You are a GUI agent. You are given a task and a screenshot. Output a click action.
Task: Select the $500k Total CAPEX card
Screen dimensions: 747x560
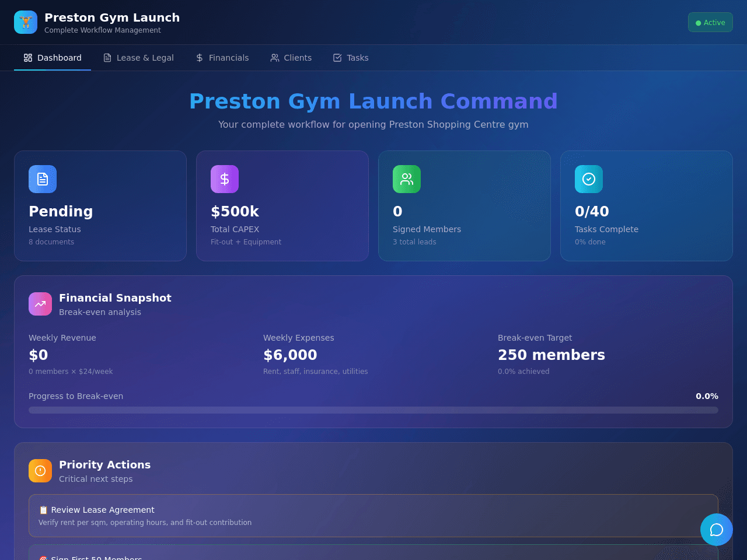[x=282, y=206]
